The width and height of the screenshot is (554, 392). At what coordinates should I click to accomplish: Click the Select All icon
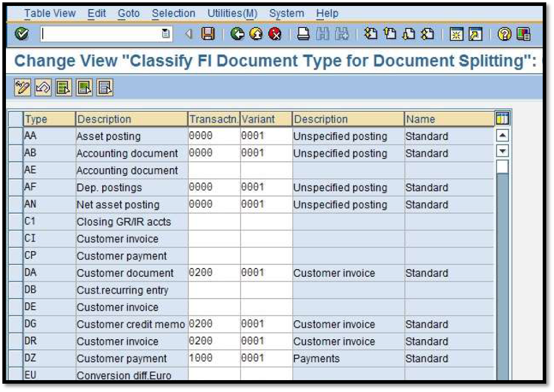64,87
